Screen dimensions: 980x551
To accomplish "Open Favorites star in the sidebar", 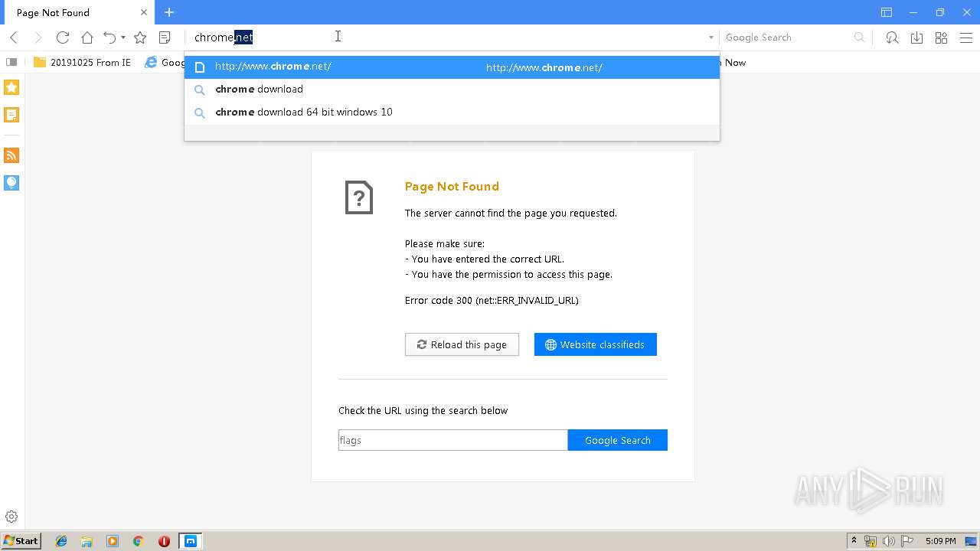I will (x=11, y=87).
